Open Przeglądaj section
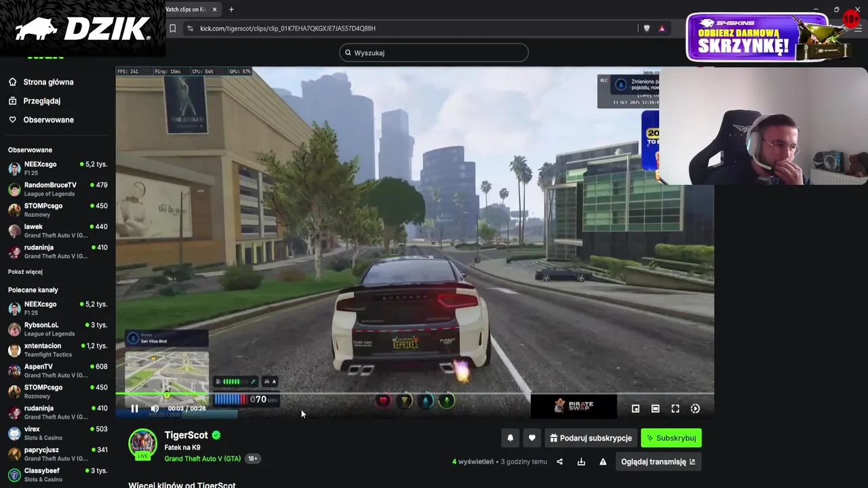Screen dimensions: 868x488 click(42, 101)
